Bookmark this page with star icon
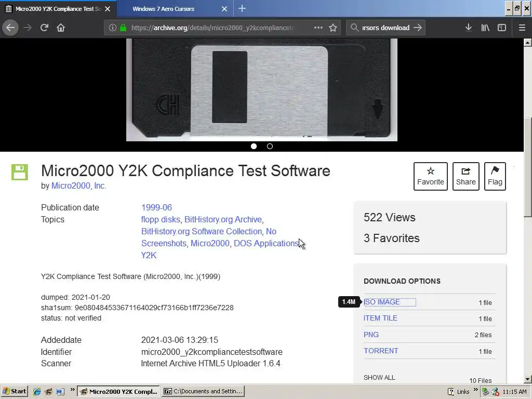This screenshot has height=399, width=532. (333, 28)
